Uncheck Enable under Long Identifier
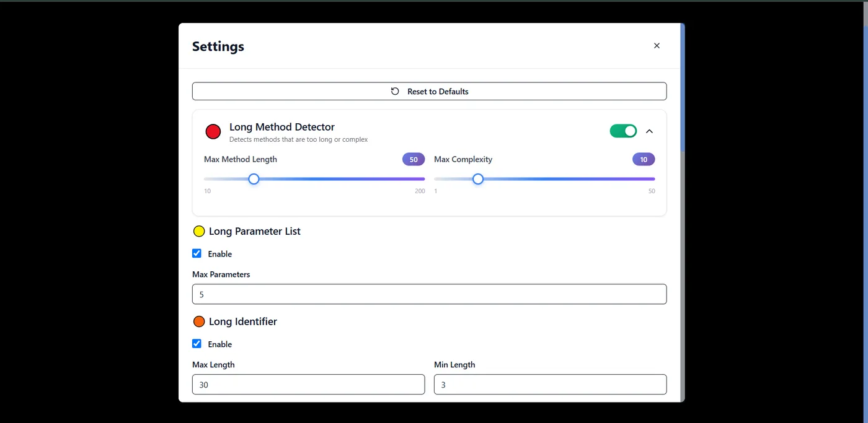The width and height of the screenshot is (868, 423). pyautogui.click(x=197, y=344)
